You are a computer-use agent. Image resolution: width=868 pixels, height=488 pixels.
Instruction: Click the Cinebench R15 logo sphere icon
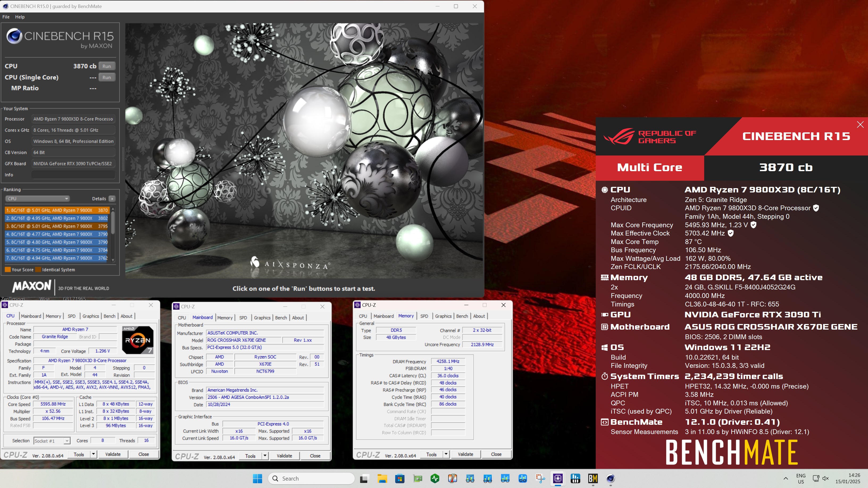(x=14, y=36)
